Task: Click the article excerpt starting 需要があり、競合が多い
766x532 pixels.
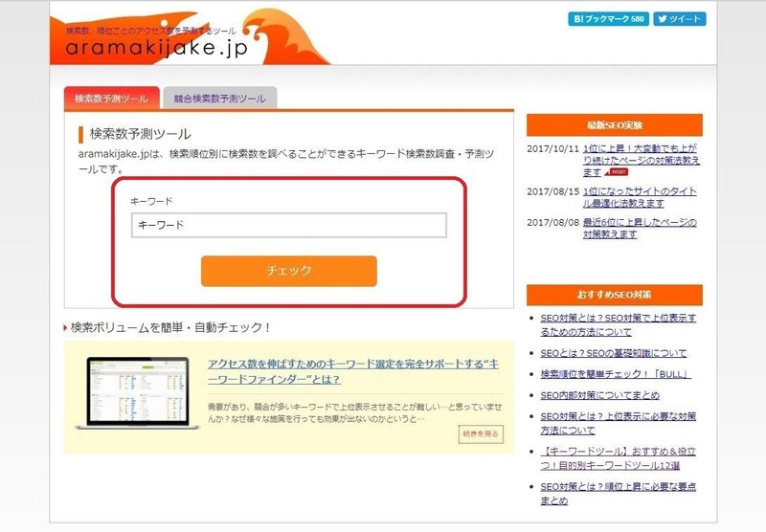Action: 354,413
